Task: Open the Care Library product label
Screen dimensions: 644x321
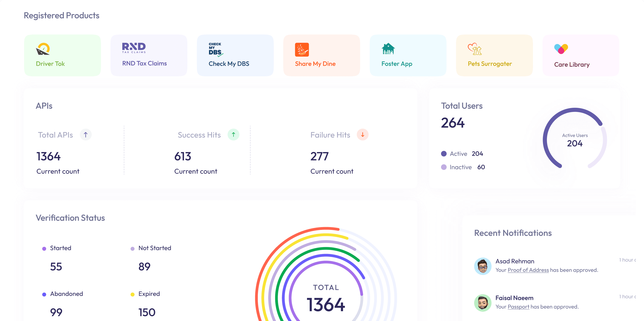Action: click(x=572, y=64)
